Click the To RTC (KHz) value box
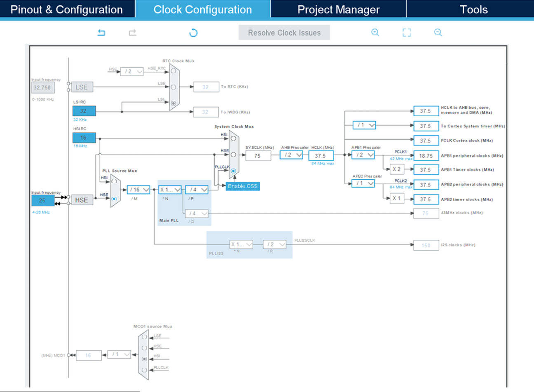The width and height of the screenshot is (534, 392). (206, 87)
